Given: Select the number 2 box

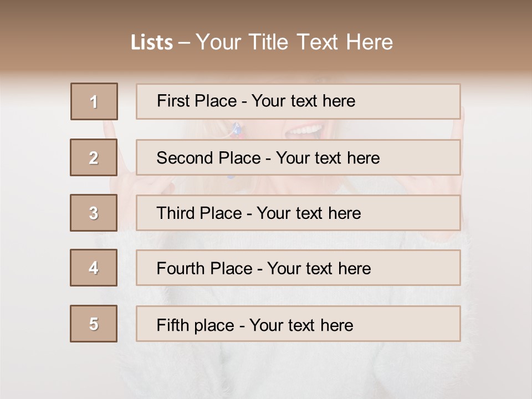Looking at the screenshot, I should coord(94,157).
